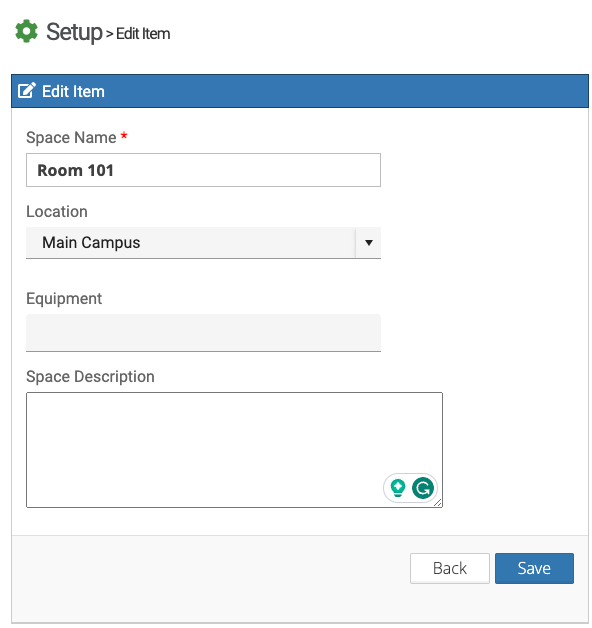Click the Grammarly G icon in description
Screen dimensions: 592x628
click(423, 488)
